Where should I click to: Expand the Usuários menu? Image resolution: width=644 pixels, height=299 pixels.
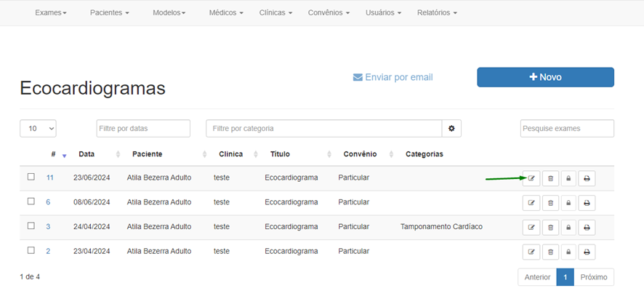383,13
